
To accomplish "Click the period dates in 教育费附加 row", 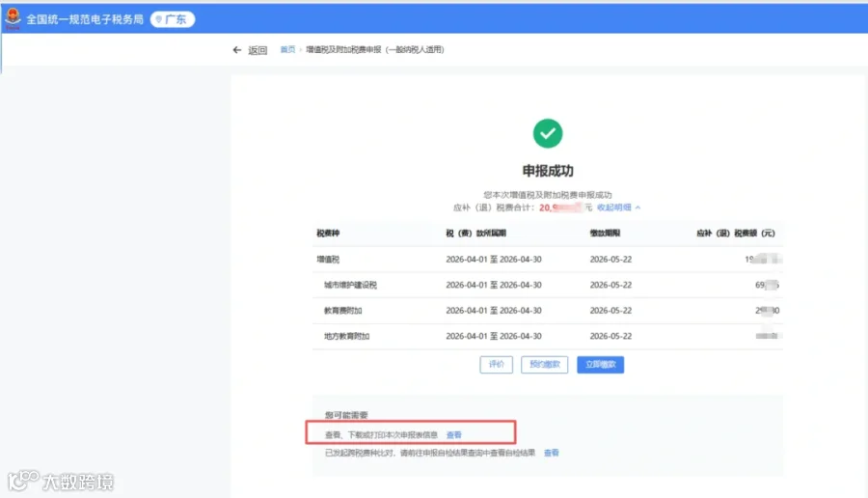I will [x=494, y=310].
